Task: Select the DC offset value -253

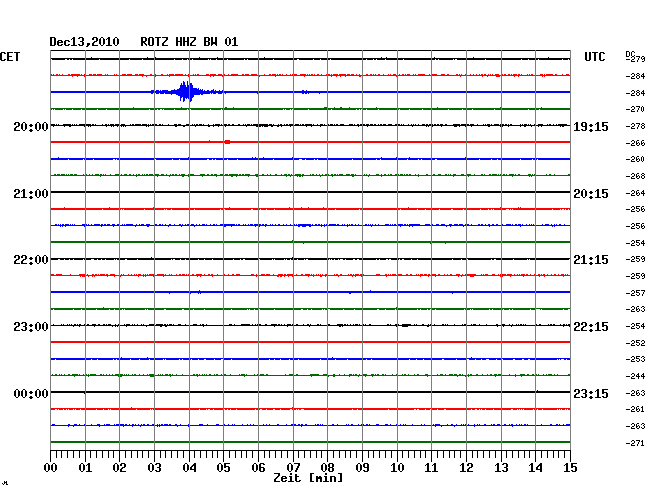Action: click(x=635, y=359)
